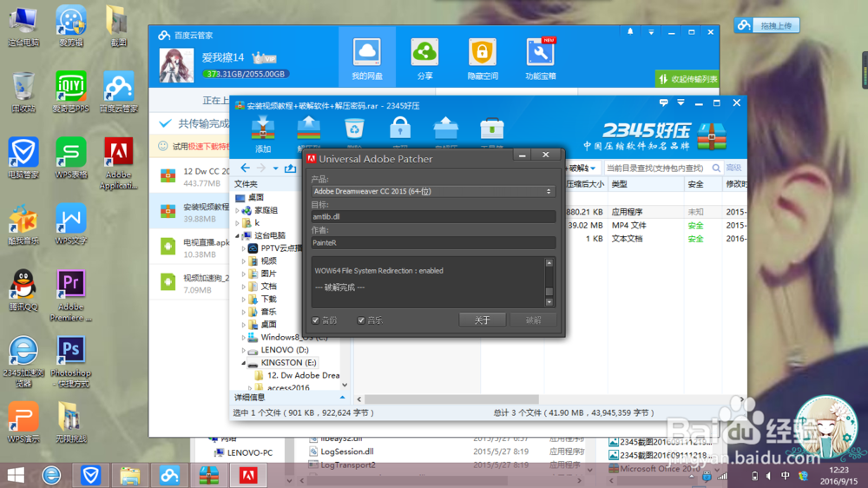Open the Windows Start button
This screenshot has width=868, height=488.
coord(16,475)
